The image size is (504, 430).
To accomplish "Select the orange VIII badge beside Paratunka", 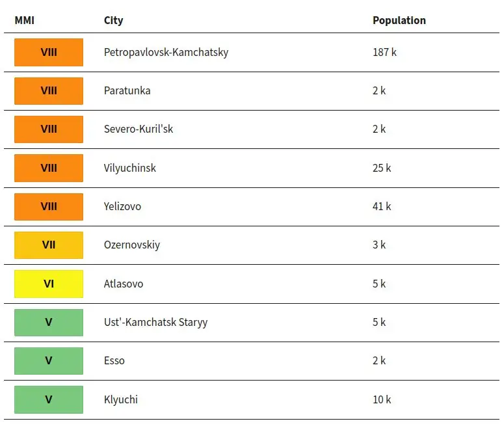I will click(49, 90).
